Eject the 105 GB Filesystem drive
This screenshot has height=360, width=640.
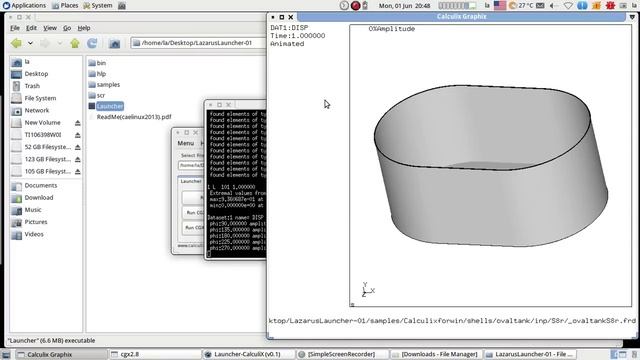tap(78, 172)
